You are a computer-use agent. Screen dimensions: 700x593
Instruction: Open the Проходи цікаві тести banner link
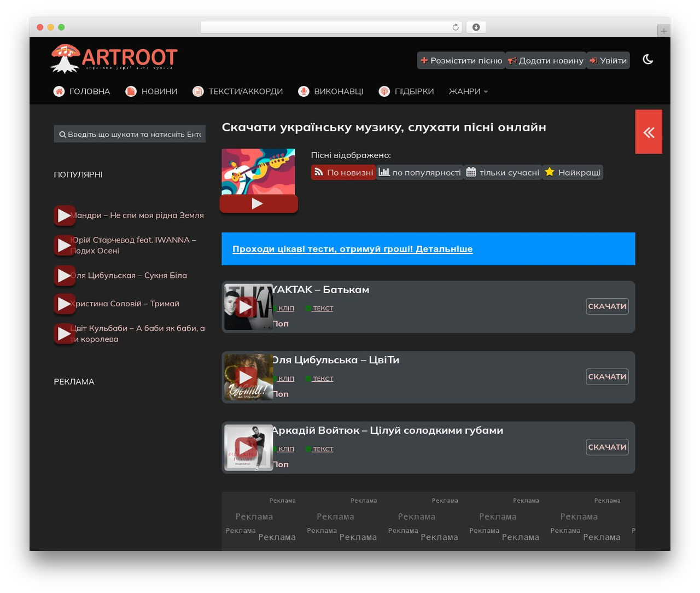pyautogui.click(x=352, y=249)
